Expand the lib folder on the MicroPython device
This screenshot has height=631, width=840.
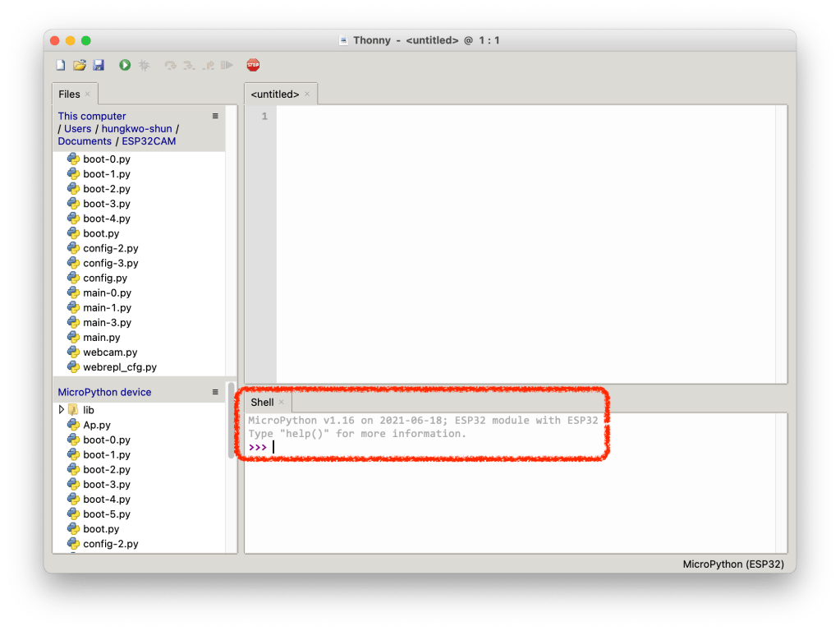coord(62,409)
